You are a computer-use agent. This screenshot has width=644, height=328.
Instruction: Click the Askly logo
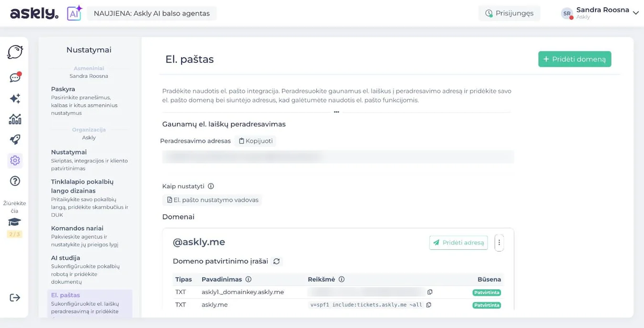tap(34, 13)
